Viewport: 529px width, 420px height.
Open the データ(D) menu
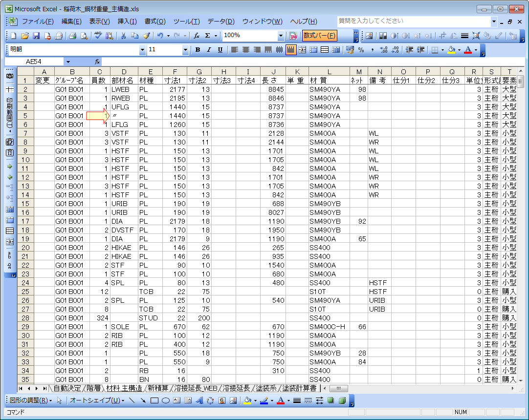[220, 21]
